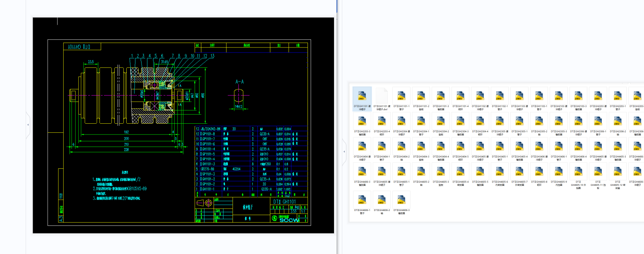Select the DTⅡGH4405 缓冲辊子 DWG file
644x254 pixels.
pyautogui.click(x=598, y=149)
